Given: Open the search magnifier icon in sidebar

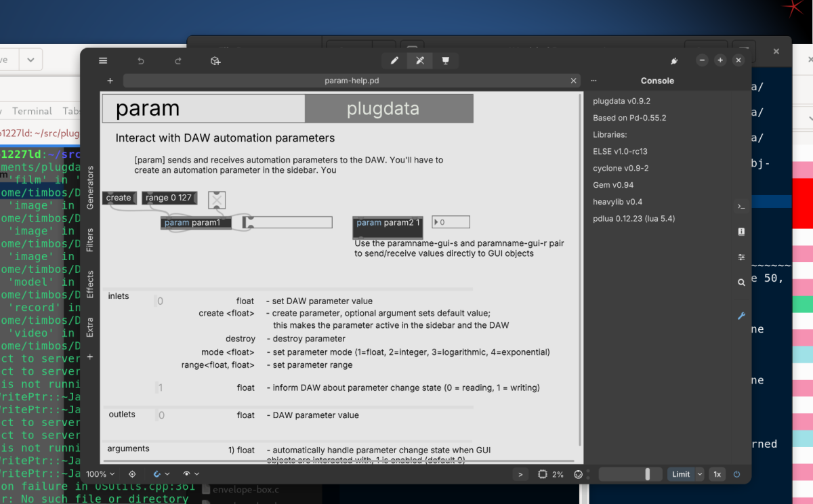Looking at the screenshot, I should [x=741, y=282].
